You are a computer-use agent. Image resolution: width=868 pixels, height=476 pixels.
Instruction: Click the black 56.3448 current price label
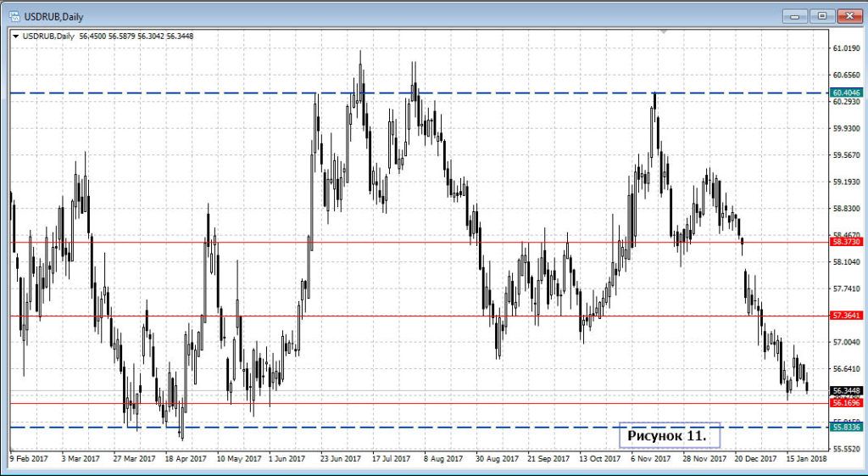coord(847,391)
